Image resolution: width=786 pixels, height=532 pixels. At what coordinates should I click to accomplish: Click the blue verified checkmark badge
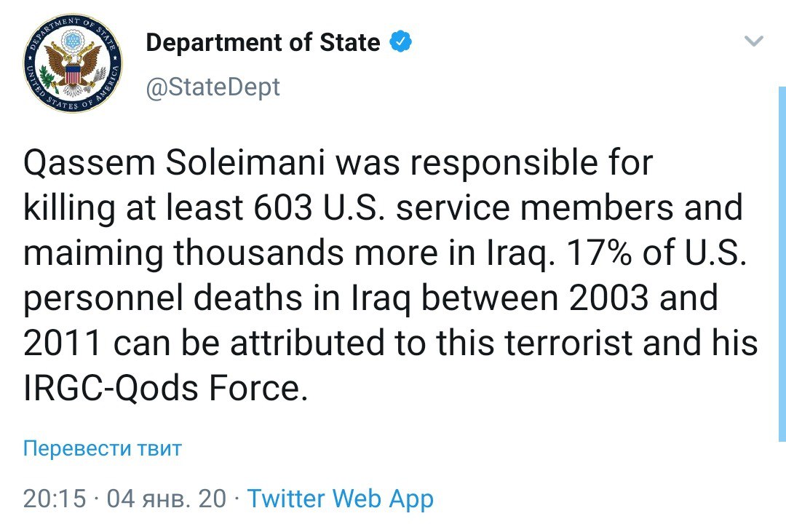coord(400,41)
